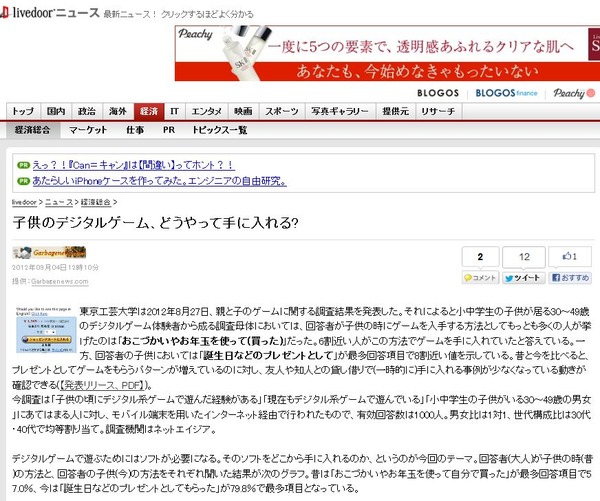Image resolution: width=600 pixels, height=501 pixels.
Task: Open the Peachy logo link
Action: [x=574, y=93]
